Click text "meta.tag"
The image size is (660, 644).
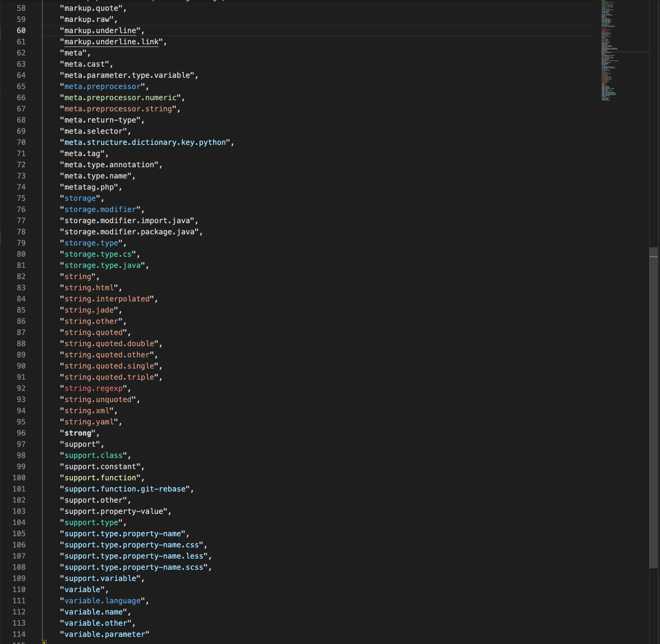point(83,153)
